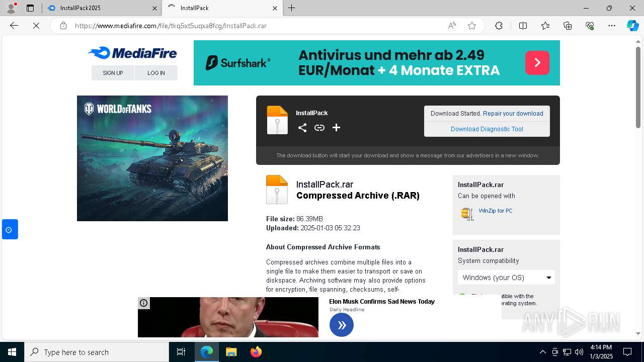Add page to favorites with star icon
Viewport: 644px width, 362px height.
click(x=471, y=26)
